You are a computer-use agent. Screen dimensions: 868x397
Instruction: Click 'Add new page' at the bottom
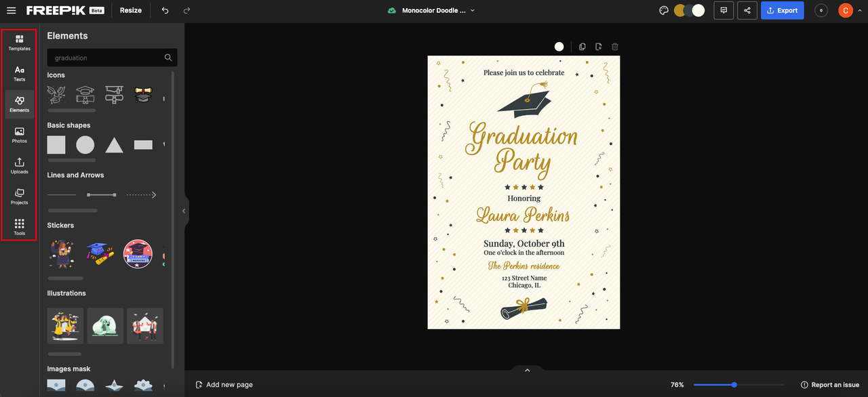(224, 385)
